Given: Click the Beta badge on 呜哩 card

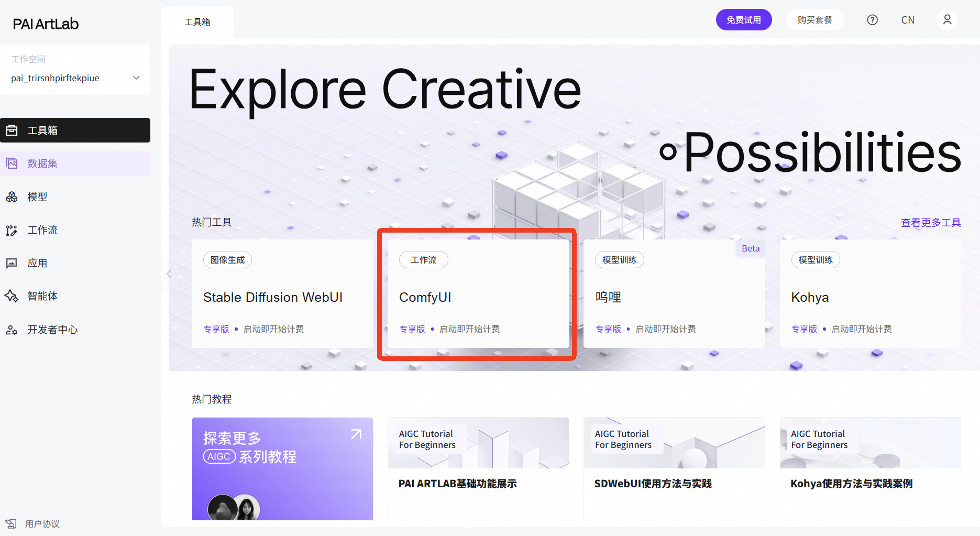Looking at the screenshot, I should (x=751, y=248).
